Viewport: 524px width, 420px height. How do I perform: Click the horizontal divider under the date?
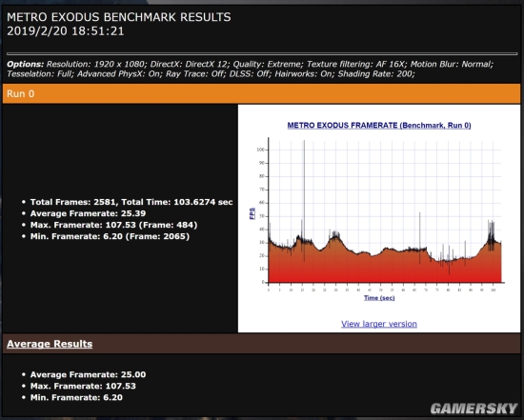click(262, 53)
